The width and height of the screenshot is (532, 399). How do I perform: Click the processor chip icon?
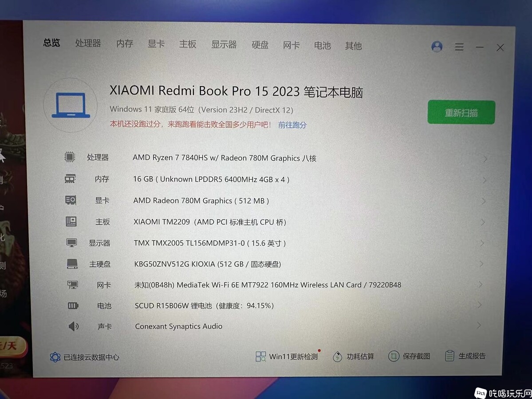pyautogui.click(x=69, y=157)
